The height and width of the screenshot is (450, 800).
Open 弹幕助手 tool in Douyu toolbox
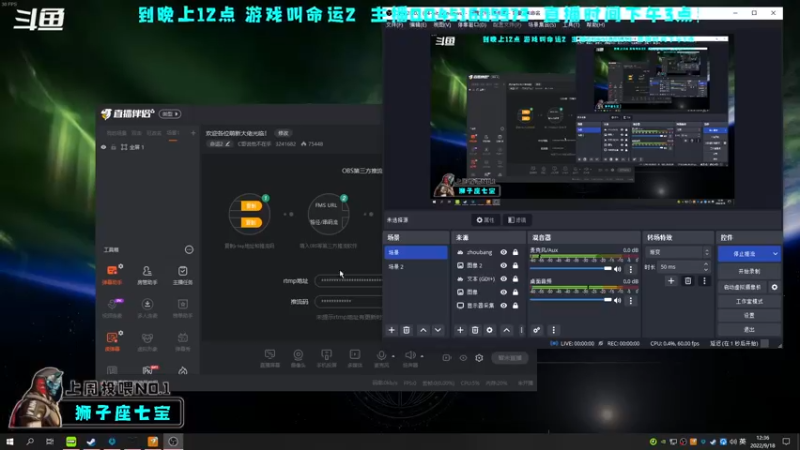click(x=112, y=274)
